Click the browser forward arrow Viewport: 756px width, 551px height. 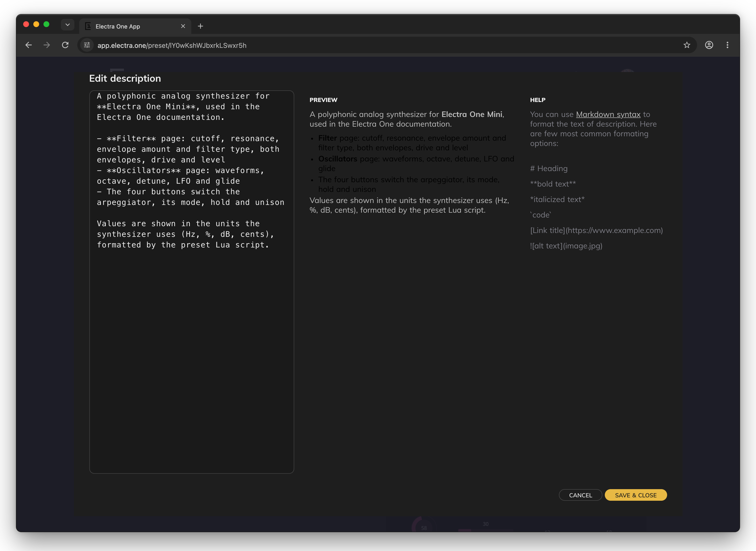47,45
